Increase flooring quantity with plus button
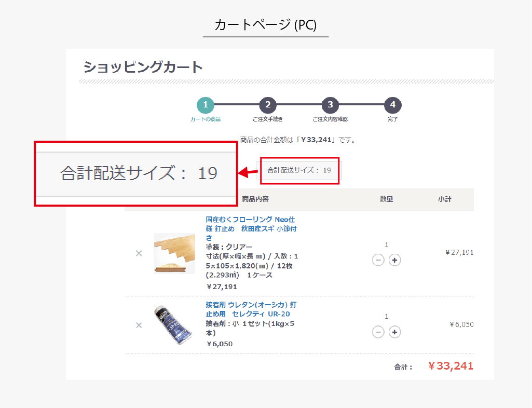 395,260
